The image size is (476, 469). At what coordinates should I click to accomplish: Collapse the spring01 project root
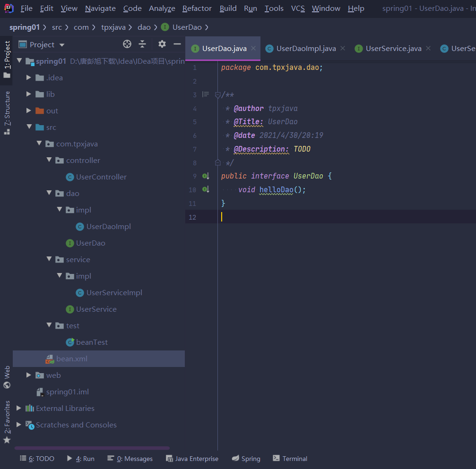(19, 60)
